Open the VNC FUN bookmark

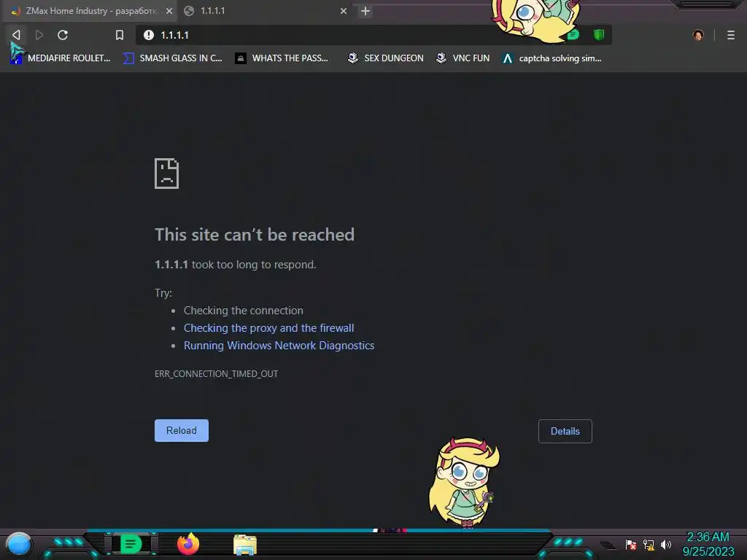[463, 58]
